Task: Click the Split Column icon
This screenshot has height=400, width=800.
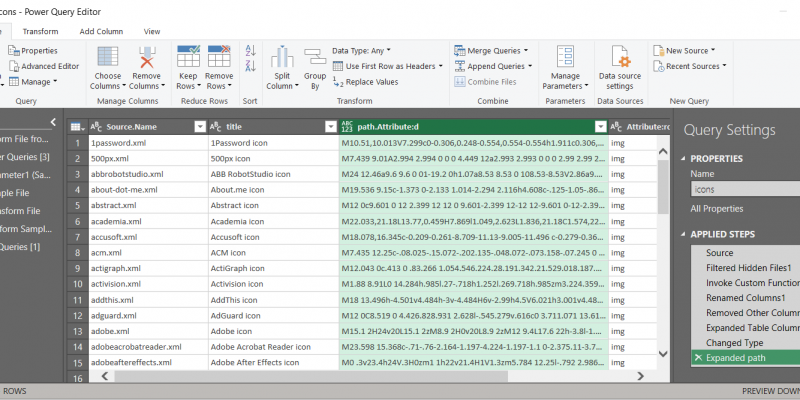Action: [282, 57]
